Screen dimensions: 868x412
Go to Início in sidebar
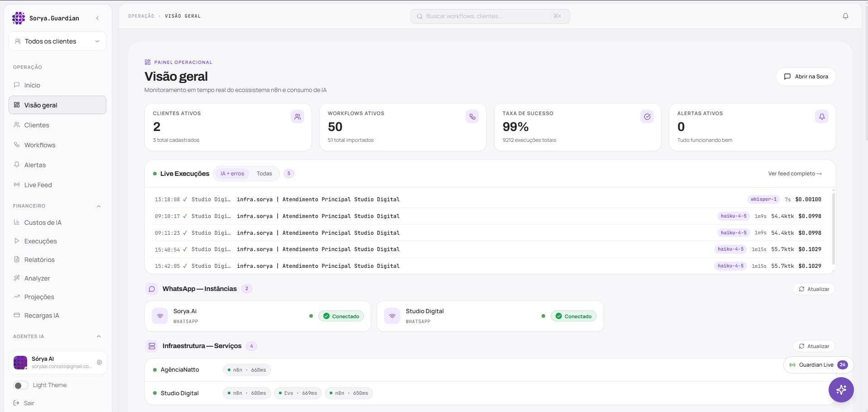[58, 85]
